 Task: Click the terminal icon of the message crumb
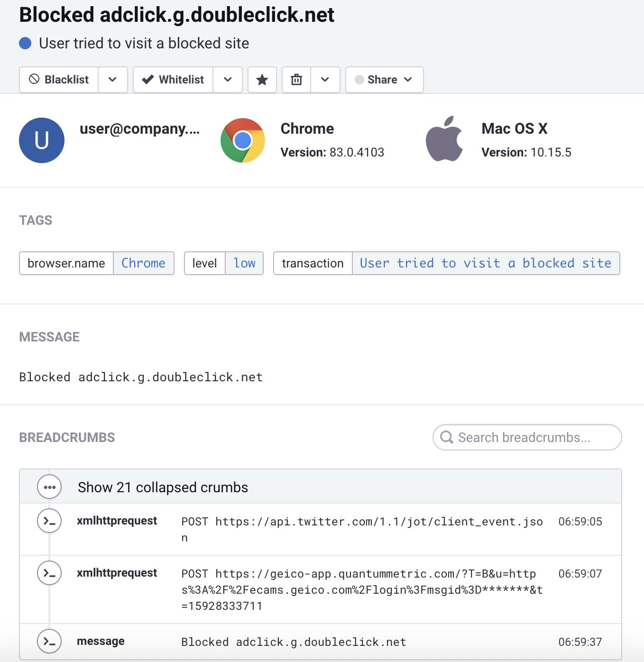pyautogui.click(x=49, y=642)
